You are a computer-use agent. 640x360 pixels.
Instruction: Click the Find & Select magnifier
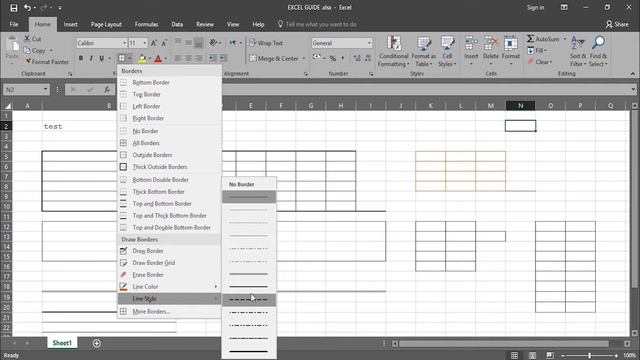coord(598,43)
